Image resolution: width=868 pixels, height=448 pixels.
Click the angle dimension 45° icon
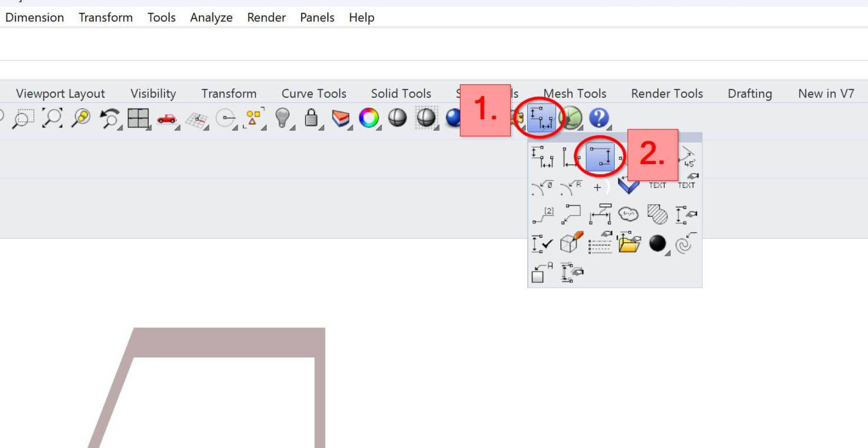tap(687, 158)
